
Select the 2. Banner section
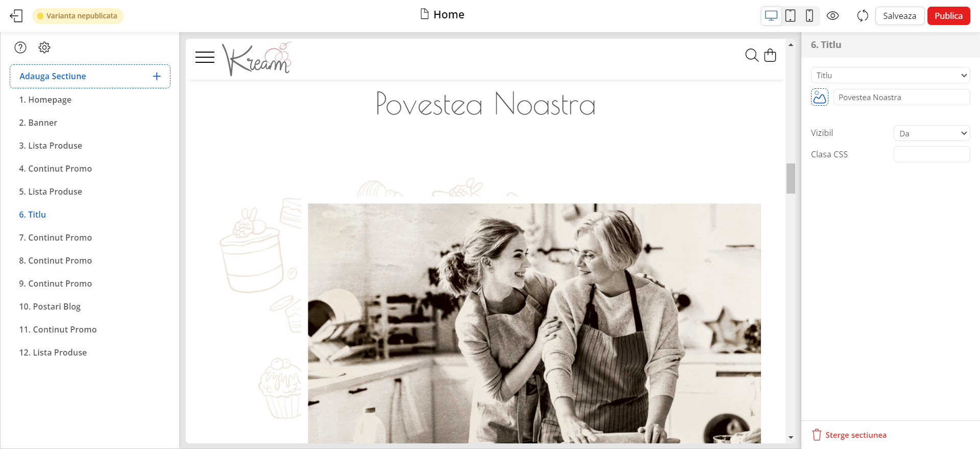[x=38, y=123]
